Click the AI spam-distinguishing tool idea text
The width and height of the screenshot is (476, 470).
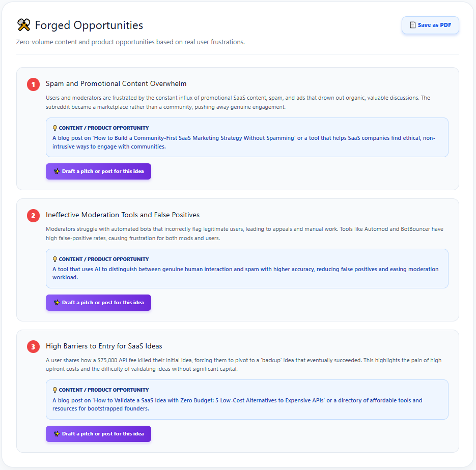coord(245,273)
